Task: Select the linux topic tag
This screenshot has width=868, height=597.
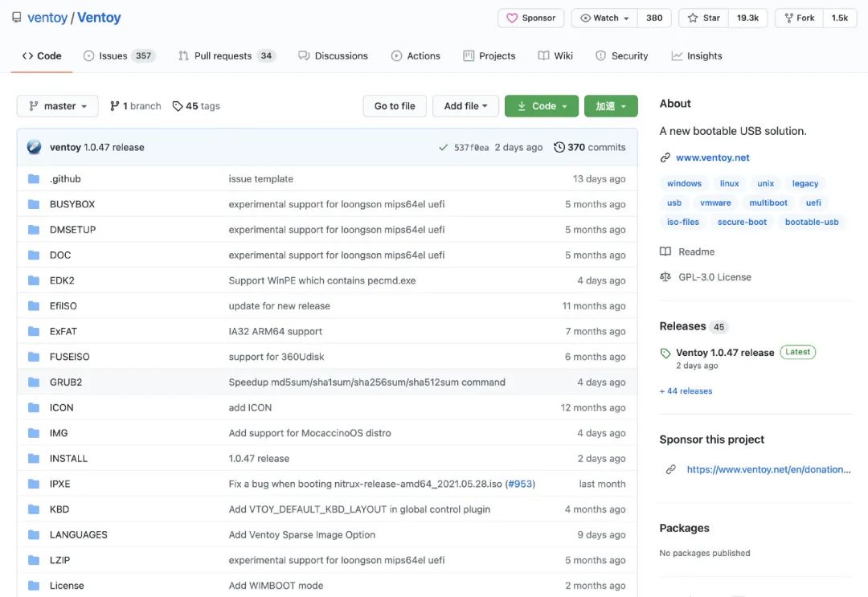Action: click(x=729, y=184)
